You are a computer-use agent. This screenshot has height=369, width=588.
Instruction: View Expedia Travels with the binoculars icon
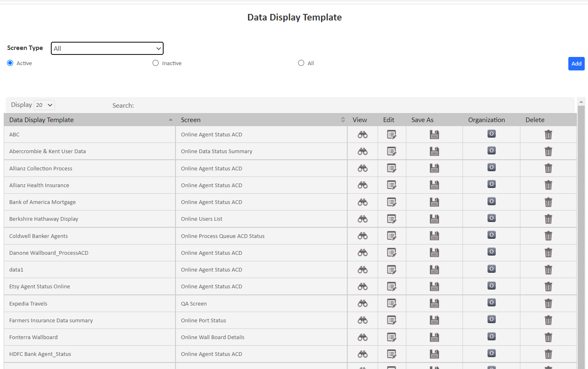coord(362,303)
